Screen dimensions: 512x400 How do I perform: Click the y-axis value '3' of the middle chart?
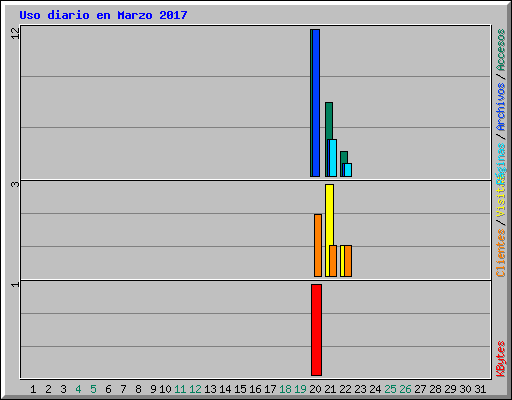click(x=16, y=184)
